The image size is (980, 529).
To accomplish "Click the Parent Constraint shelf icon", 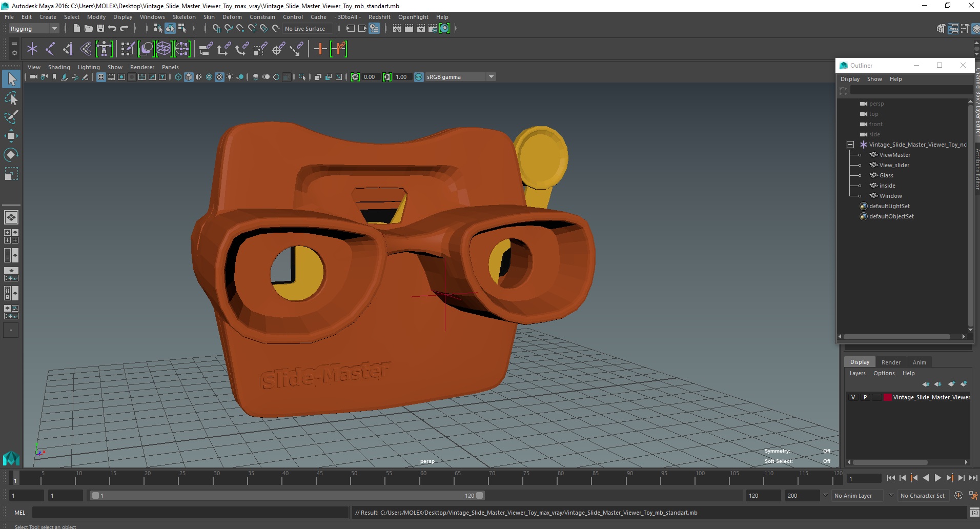I will coord(206,49).
